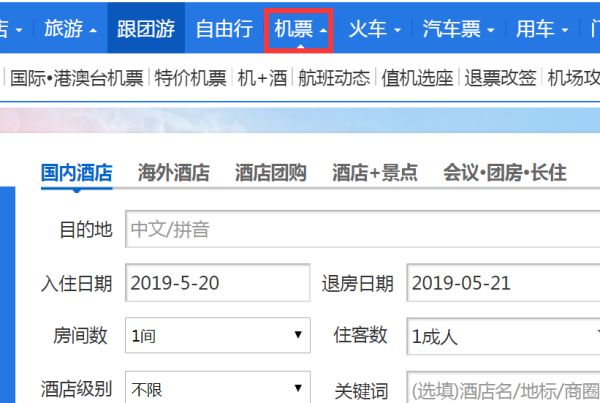This screenshot has width=600, height=403.
Task: Open the 特价机票 link
Action: point(192,77)
